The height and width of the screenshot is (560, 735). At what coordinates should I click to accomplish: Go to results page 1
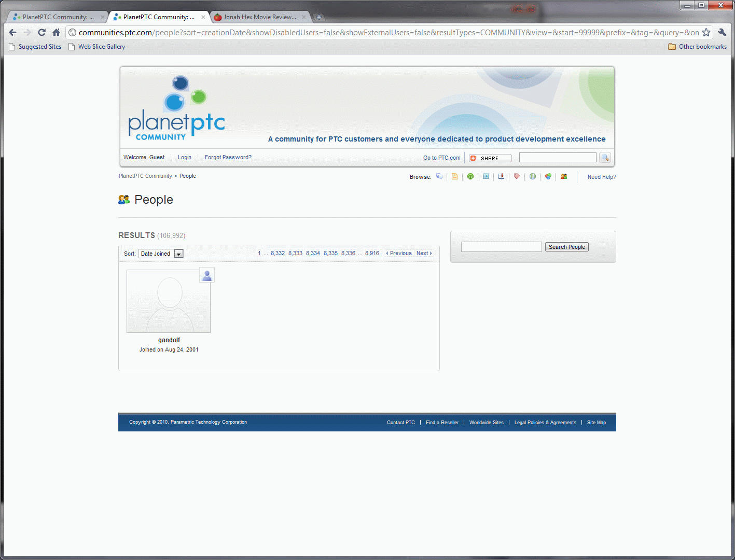pyautogui.click(x=259, y=253)
